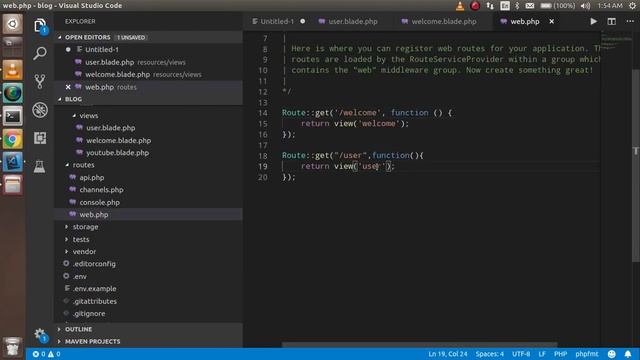Click the editor horizontal scrollbar
640x360 pixels.
click(419, 345)
